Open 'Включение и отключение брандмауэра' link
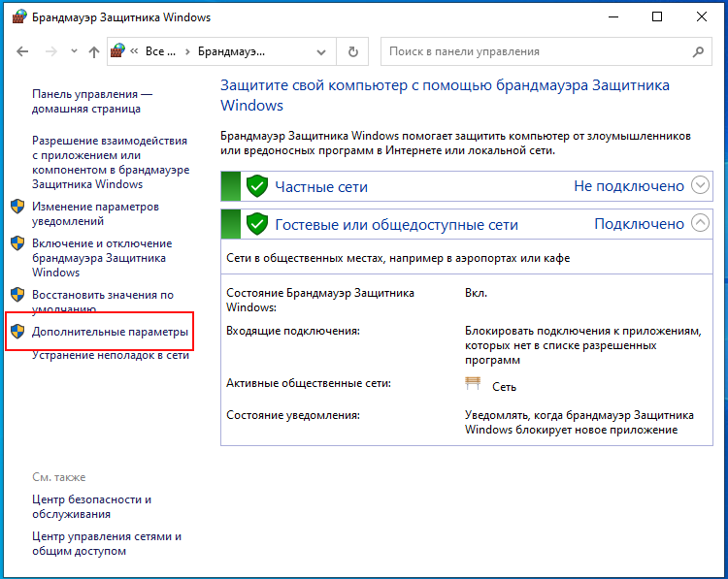The image size is (728, 579). pos(102,257)
